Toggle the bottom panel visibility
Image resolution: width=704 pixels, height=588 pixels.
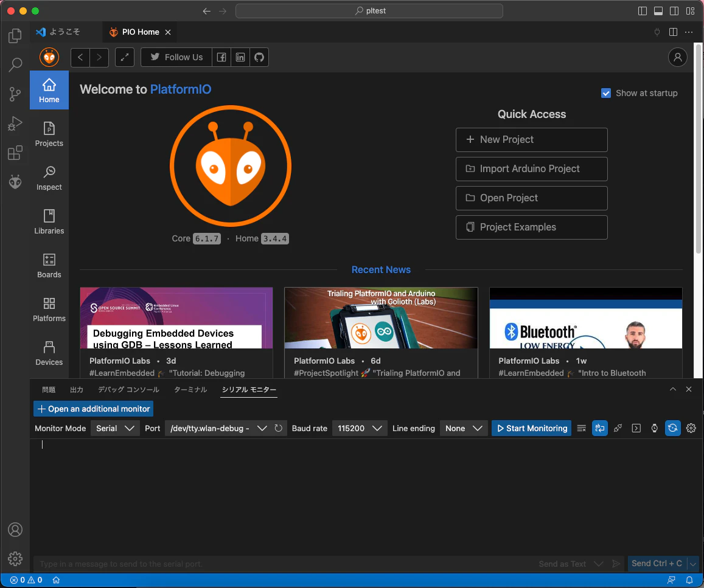(x=658, y=11)
